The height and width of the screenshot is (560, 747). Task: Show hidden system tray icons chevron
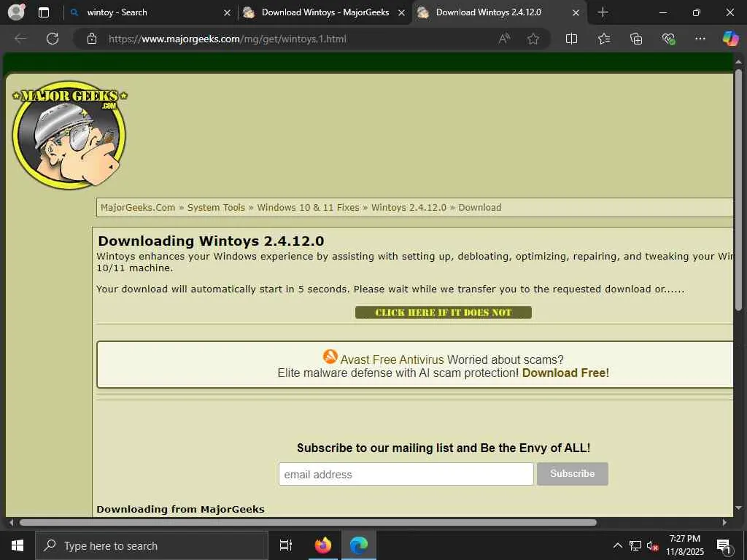(617, 545)
